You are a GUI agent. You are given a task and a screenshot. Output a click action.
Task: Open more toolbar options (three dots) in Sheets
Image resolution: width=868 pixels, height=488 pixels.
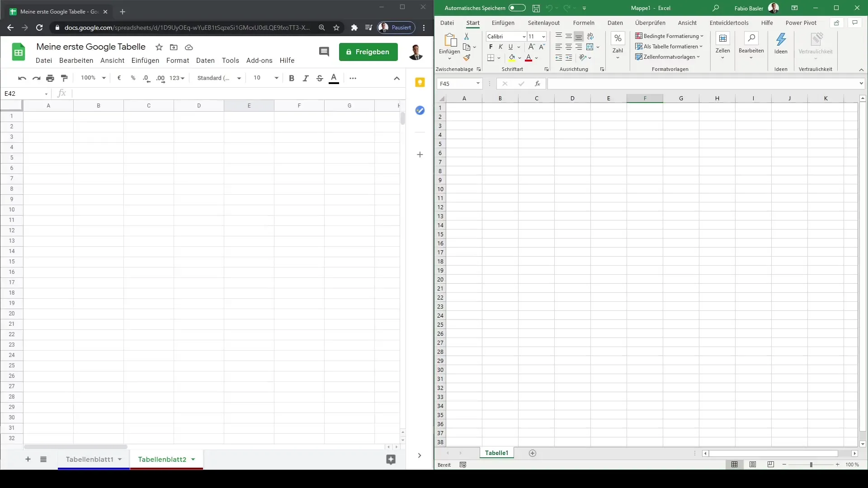click(x=353, y=78)
